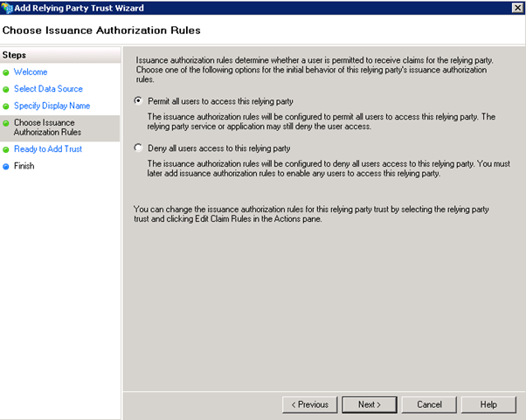526x420 pixels.
Task: Click the introductory issuance authorization rules description
Action: click(x=315, y=70)
